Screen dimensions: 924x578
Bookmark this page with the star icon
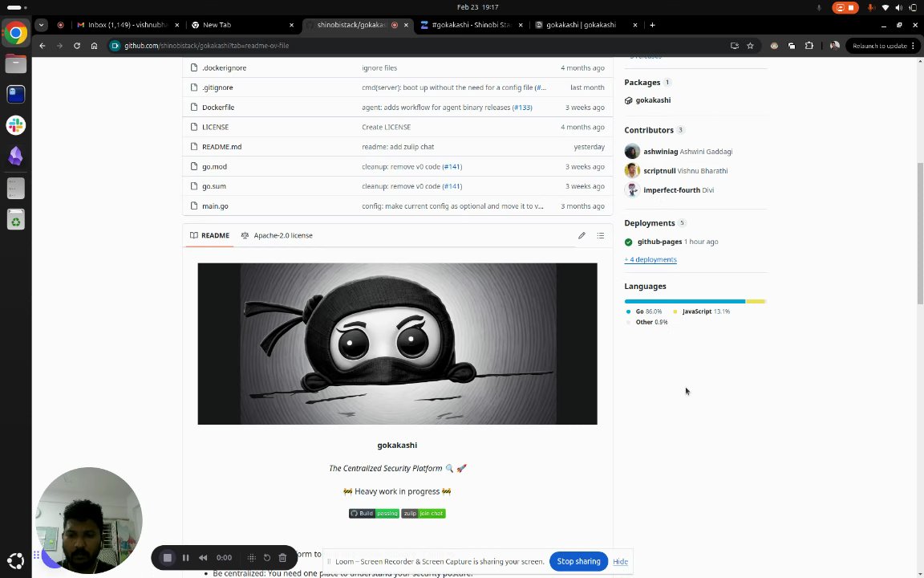[750, 46]
